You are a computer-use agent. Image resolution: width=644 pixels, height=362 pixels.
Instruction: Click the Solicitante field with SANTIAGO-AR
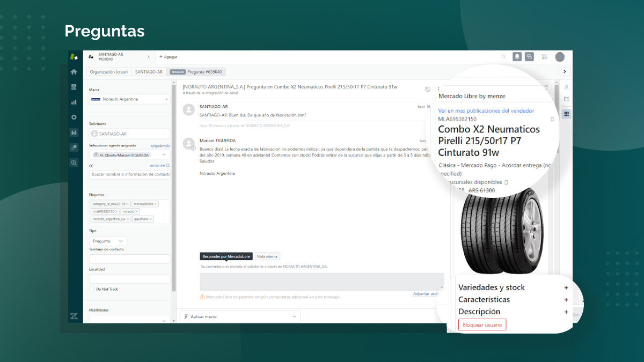coord(129,134)
